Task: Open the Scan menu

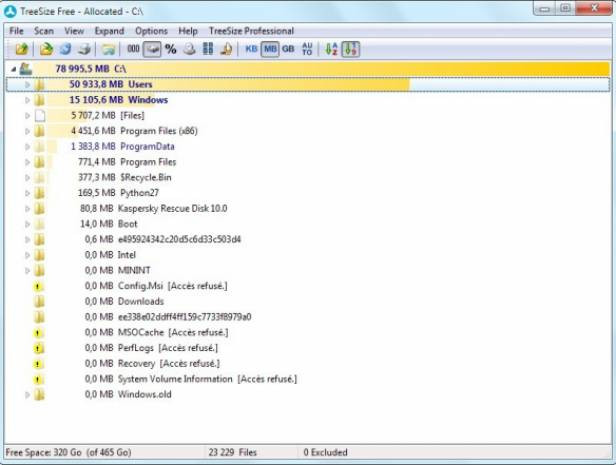Action: [43, 31]
